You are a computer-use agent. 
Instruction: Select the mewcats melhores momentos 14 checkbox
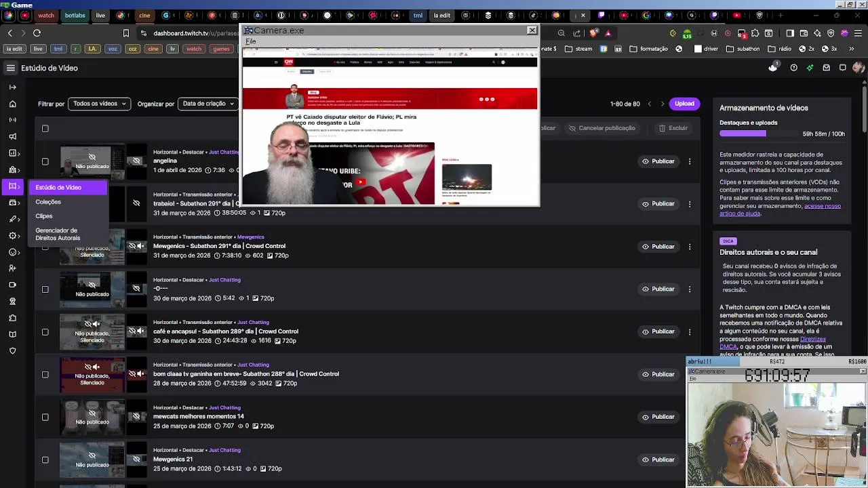point(45,417)
